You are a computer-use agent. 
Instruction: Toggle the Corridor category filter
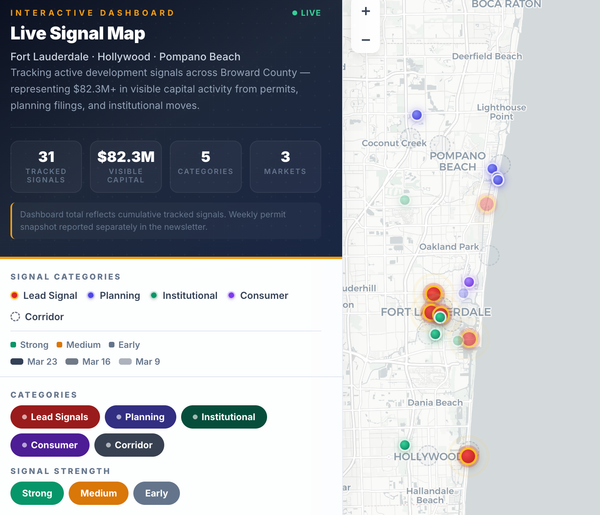pyautogui.click(x=129, y=445)
